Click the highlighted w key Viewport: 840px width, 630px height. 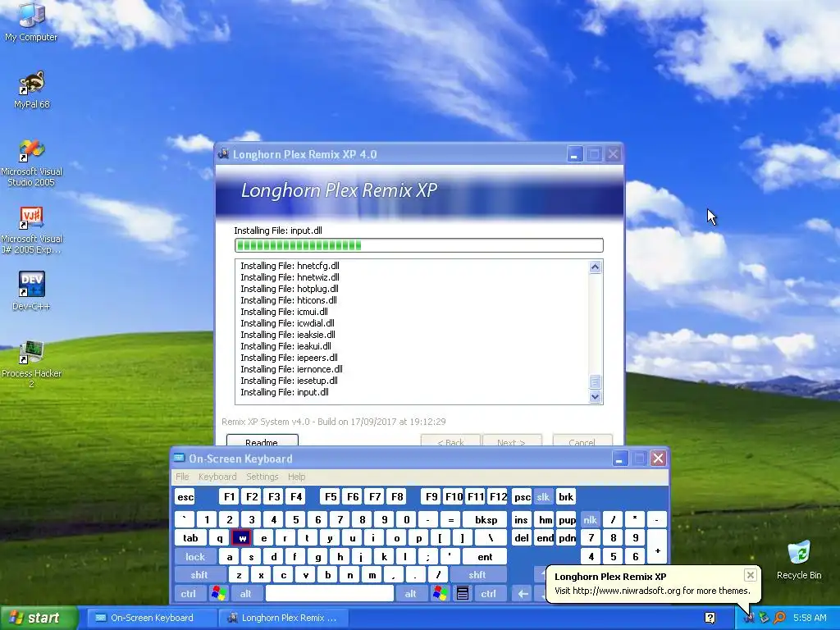coord(242,538)
